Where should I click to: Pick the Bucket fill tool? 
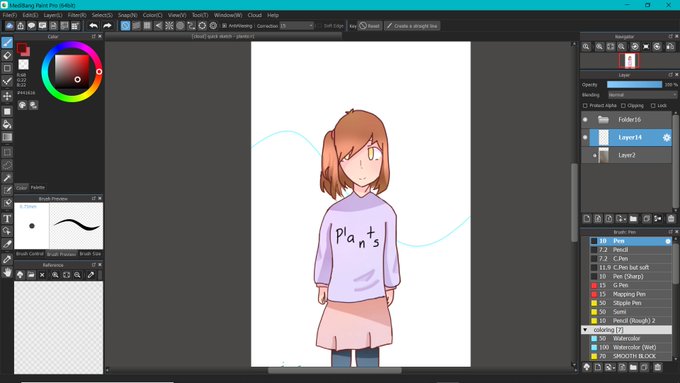(x=7, y=124)
